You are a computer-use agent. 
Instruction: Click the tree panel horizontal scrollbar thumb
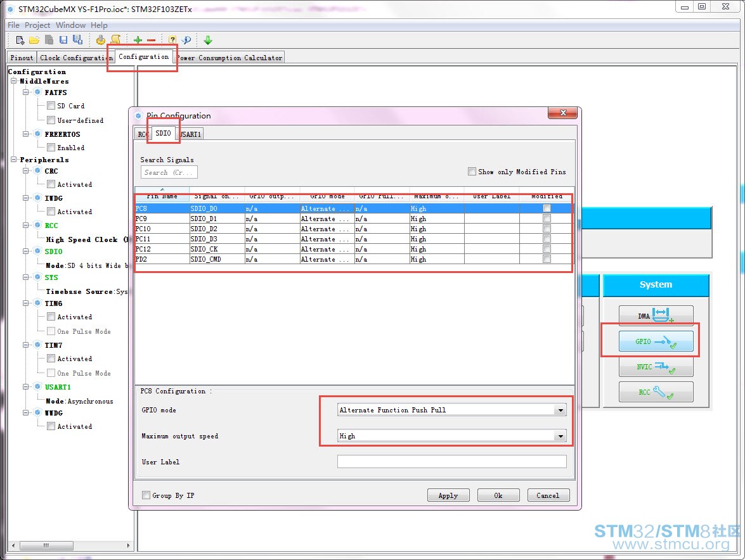46,545
